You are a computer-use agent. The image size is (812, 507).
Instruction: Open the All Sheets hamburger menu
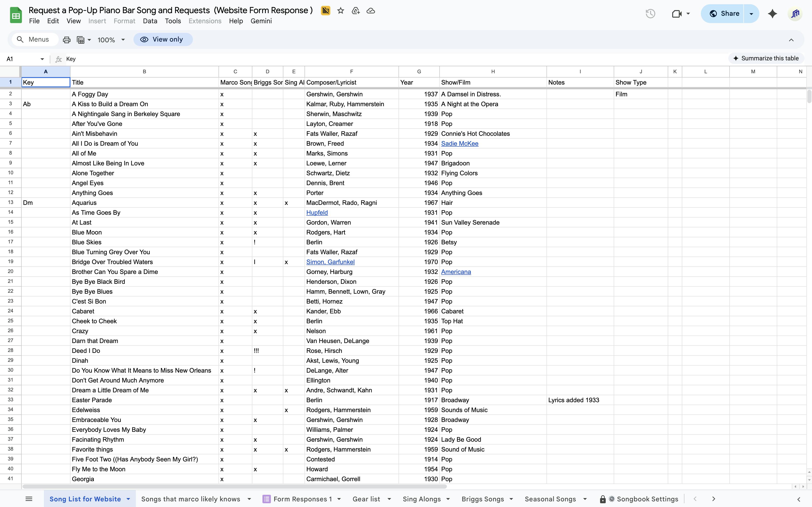click(28, 499)
